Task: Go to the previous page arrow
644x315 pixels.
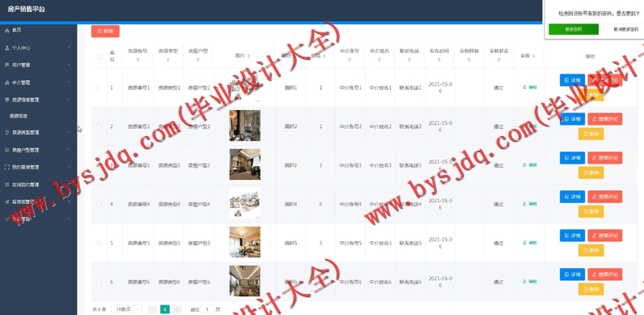Action: coord(152,309)
